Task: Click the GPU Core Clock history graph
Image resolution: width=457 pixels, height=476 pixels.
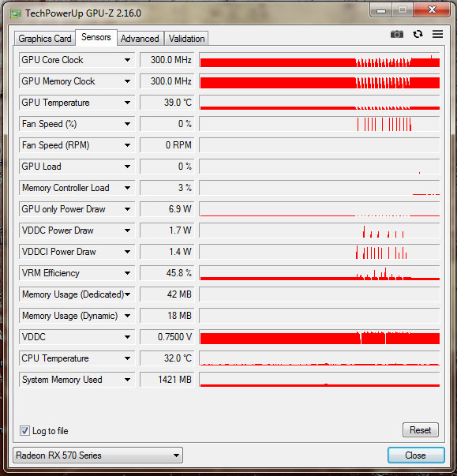Action: point(320,60)
